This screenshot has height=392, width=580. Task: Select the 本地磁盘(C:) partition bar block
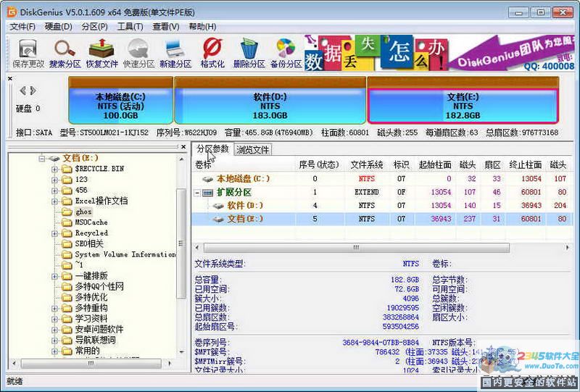(x=120, y=106)
